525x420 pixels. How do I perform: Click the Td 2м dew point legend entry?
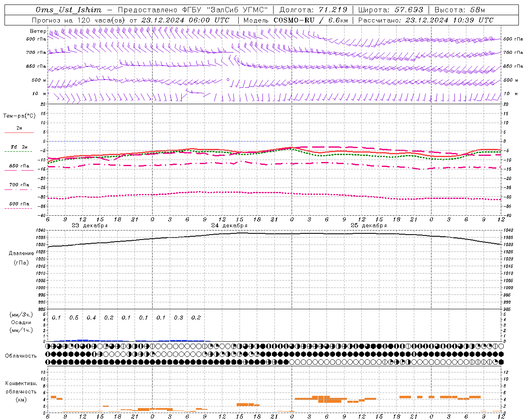click(19, 147)
